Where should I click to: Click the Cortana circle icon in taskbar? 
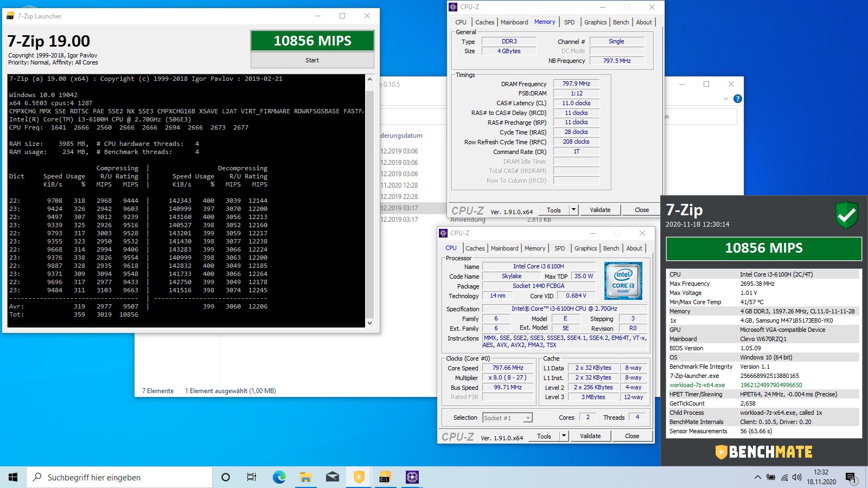point(226,477)
